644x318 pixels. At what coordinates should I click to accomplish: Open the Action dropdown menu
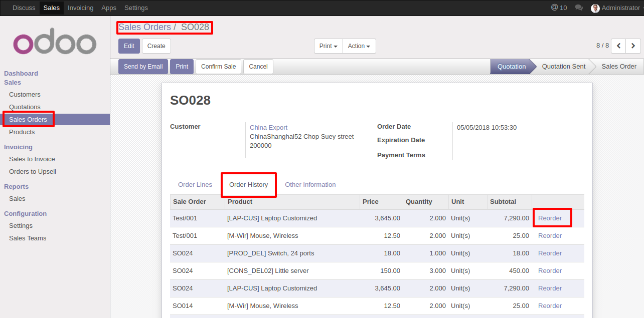click(359, 46)
